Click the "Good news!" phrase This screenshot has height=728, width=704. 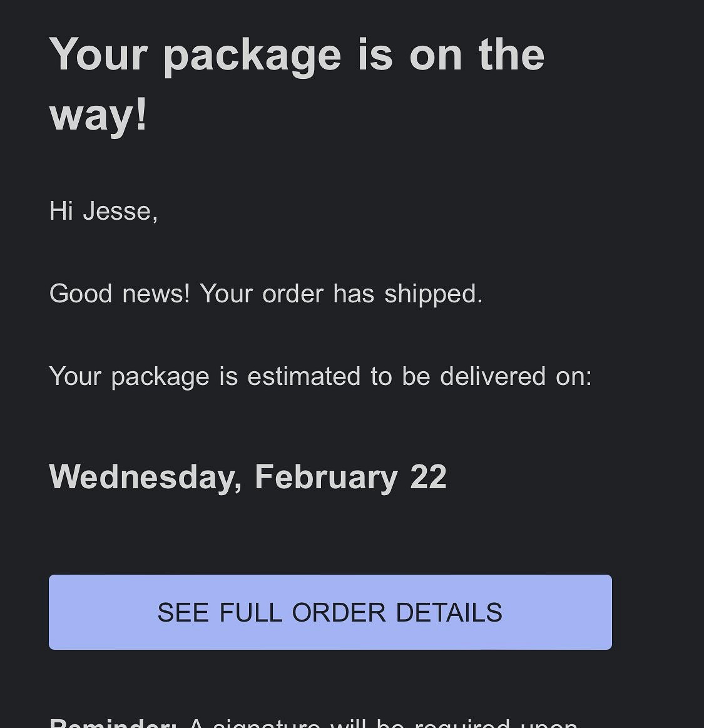[x=119, y=294]
